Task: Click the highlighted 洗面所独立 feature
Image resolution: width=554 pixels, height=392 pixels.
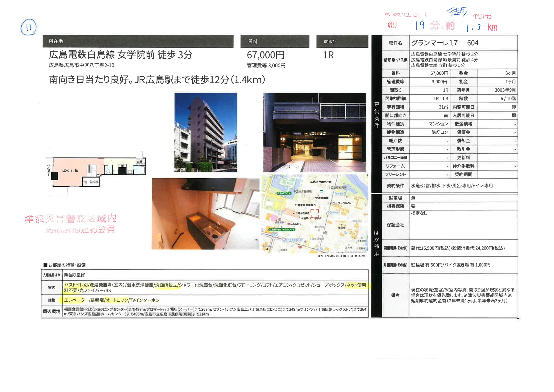Action: (x=166, y=285)
